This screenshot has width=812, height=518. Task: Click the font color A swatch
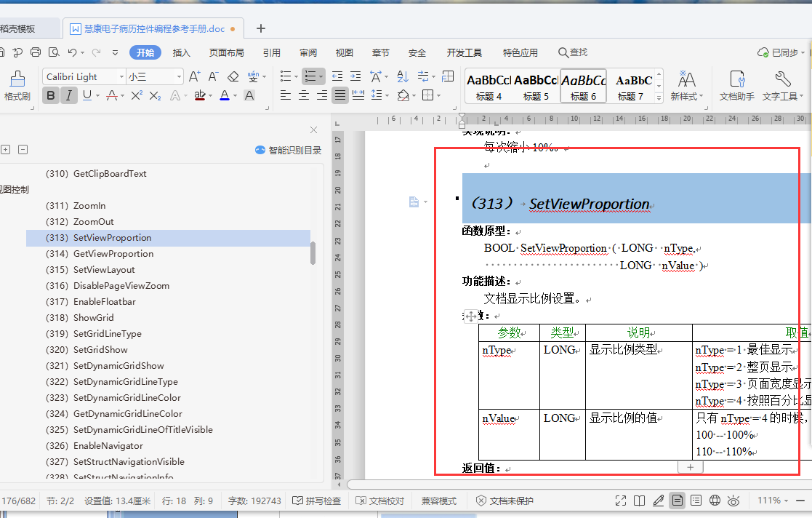click(x=224, y=95)
